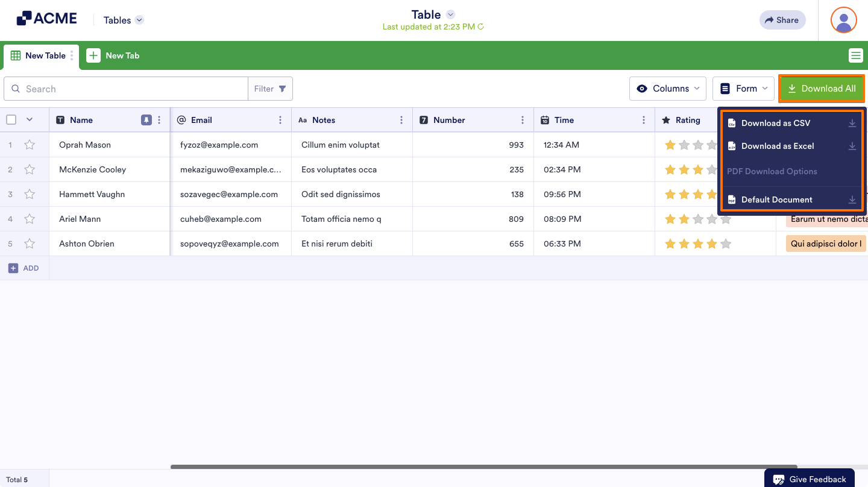Star the McKenzie Cooley row
Screen dimensions: 868x487
[29, 169]
